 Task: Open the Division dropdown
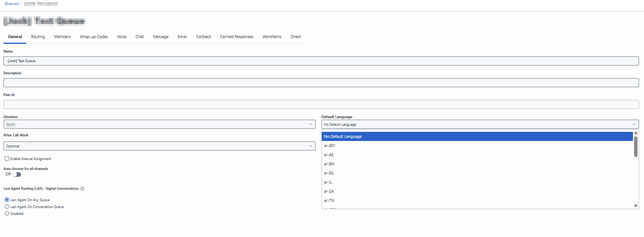tap(160, 125)
